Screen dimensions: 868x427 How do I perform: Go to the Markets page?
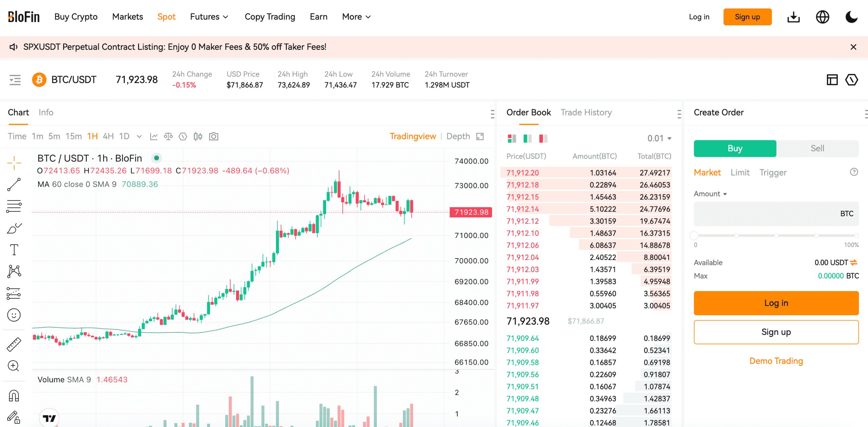click(x=127, y=17)
